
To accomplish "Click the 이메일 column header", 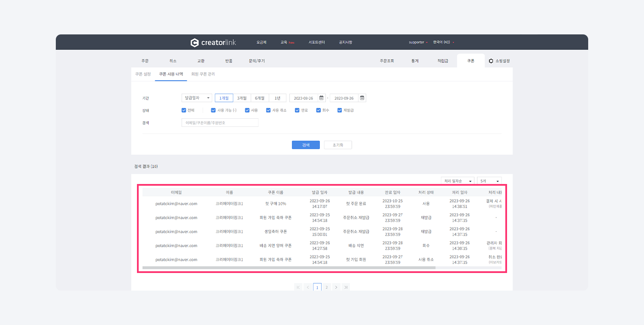I will [176, 192].
